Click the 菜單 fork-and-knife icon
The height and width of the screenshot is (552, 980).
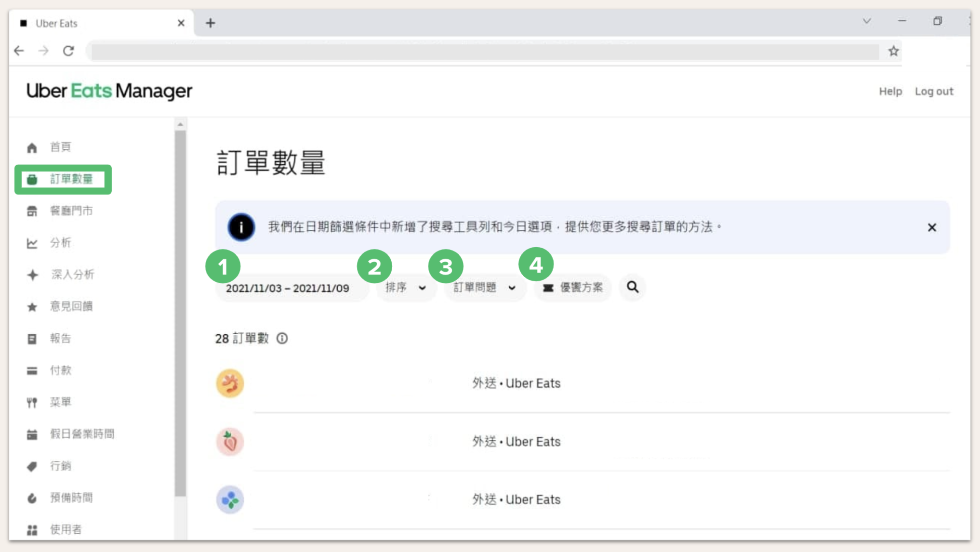32,403
